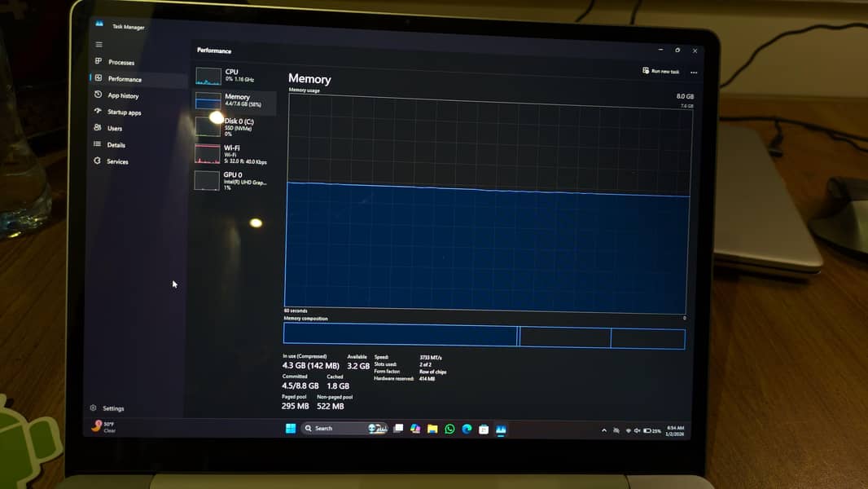Select the Disk 0 (C:) resource

(234, 126)
